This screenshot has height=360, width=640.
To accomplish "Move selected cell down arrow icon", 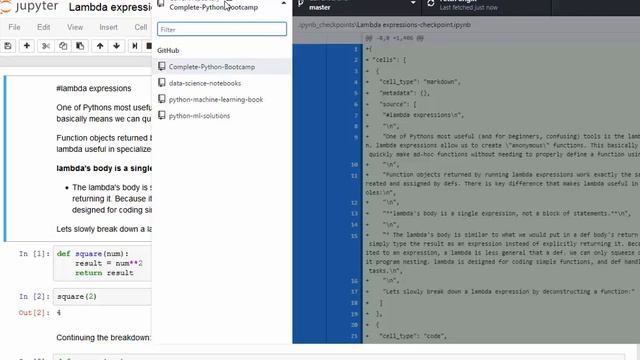I will click(117, 46).
